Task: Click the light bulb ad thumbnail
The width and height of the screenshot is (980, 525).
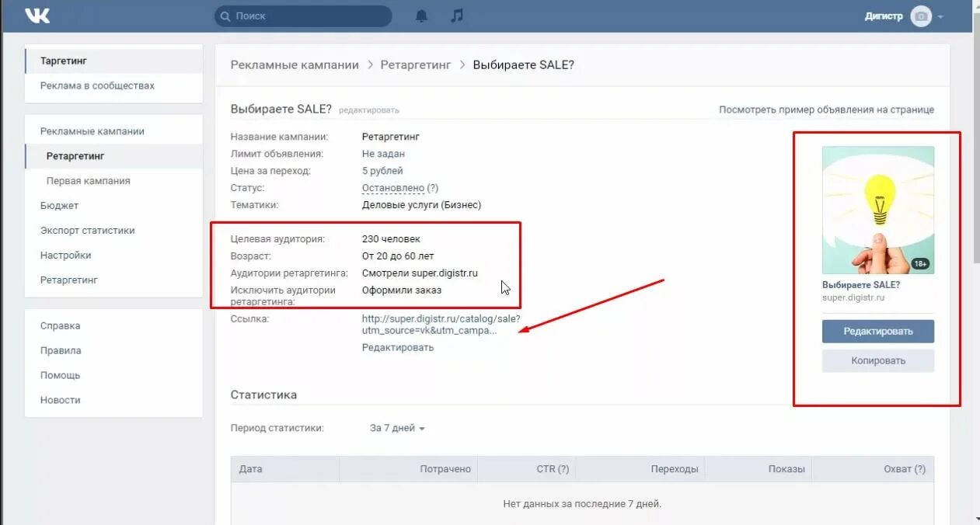Action: [x=878, y=210]
